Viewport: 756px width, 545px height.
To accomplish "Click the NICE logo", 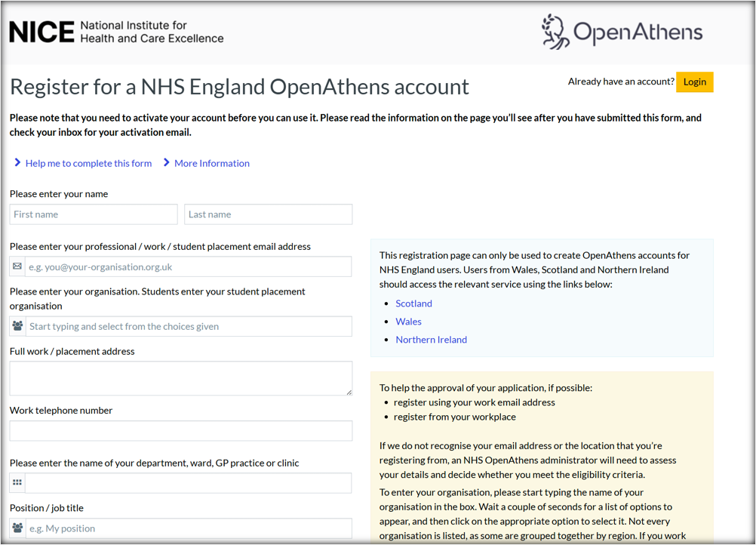I will tap(116, 32).
